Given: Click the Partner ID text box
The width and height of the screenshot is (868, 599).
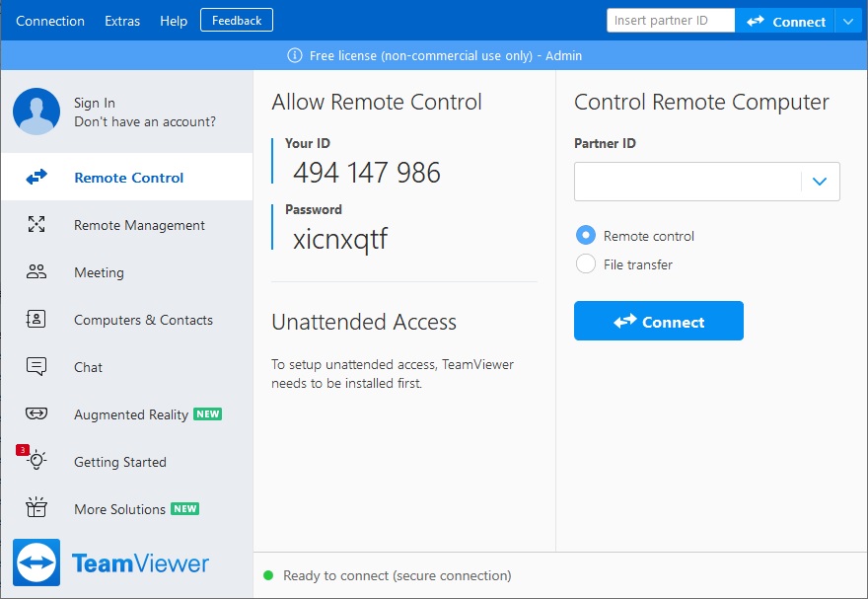Looking at the screenshot, I should click(687, 181).
